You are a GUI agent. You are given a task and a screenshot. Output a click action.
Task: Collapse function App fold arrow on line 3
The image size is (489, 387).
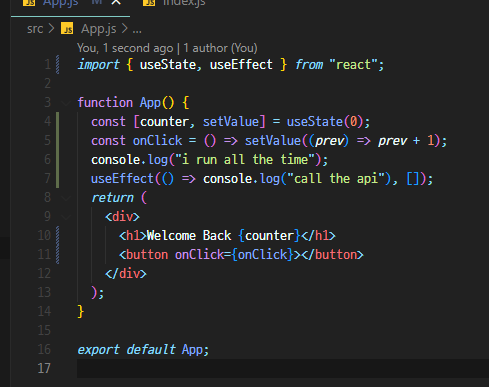(x=66, y=103)
